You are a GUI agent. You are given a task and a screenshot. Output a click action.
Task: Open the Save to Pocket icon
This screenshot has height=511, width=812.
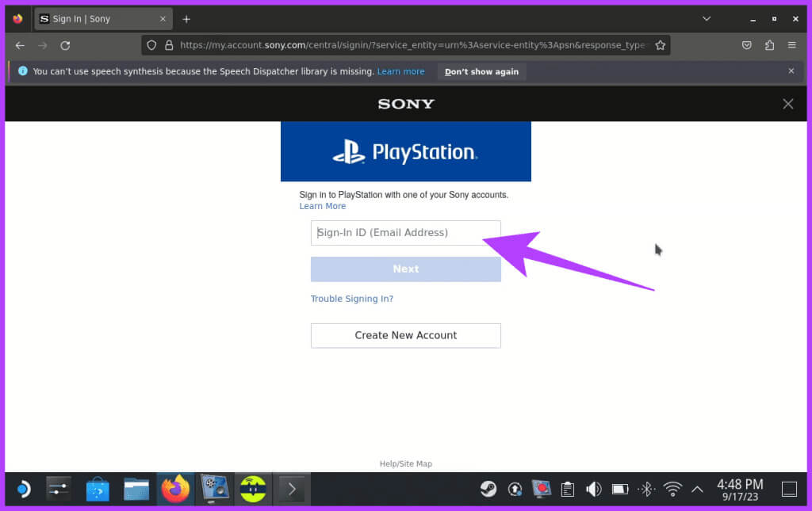click(x=746, y=45)
